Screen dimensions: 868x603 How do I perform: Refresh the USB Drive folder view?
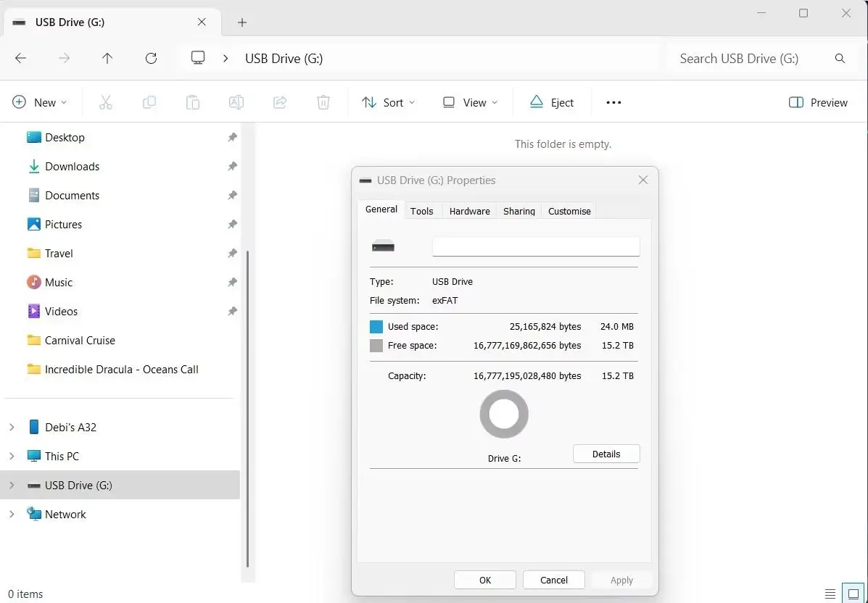click(x=151, y=58)
